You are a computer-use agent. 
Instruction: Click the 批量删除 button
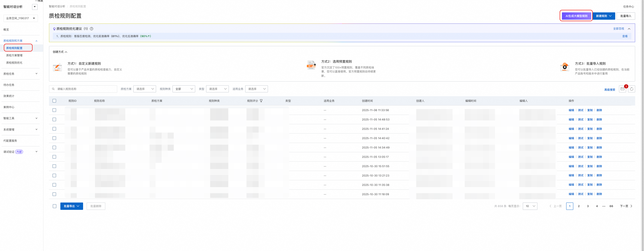[x=96, y=206]
